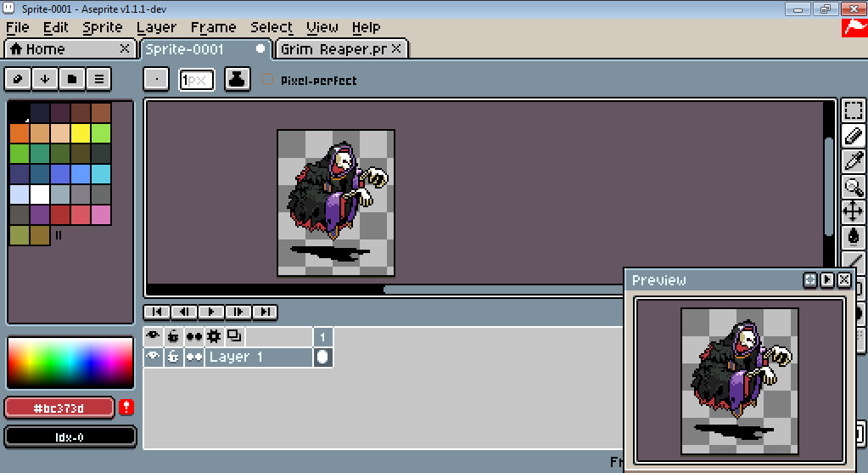The image size is (868, 473).
Task: Pick a color from the spectrum picker
Action: 70,363
